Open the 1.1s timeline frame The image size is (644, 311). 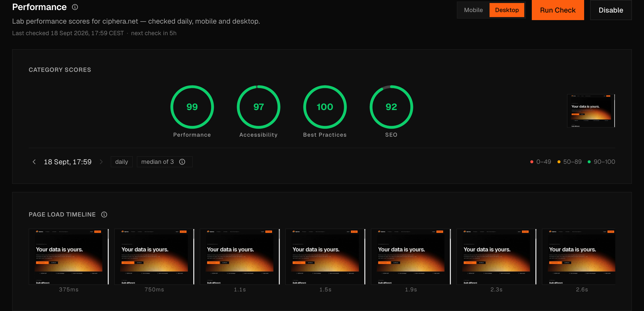tap(240, 257)
